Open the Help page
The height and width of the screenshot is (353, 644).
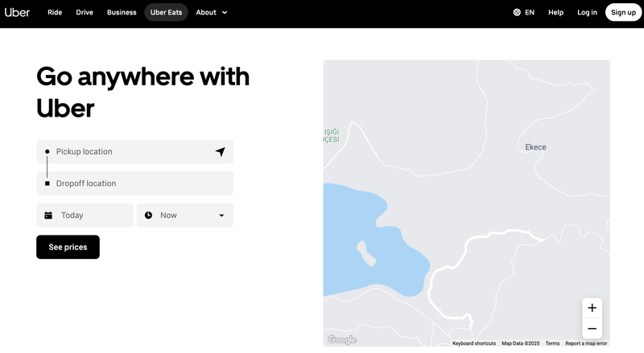tap(555, 12)
